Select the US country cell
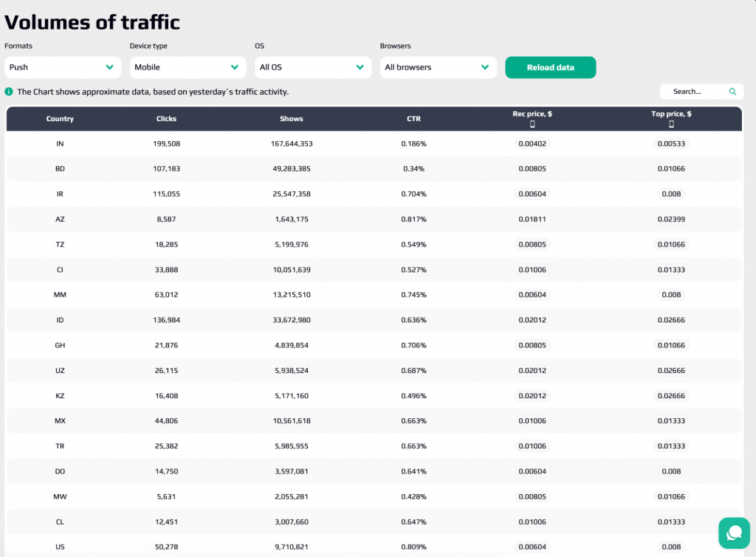 pyautogui.click(x=60, y=547)
